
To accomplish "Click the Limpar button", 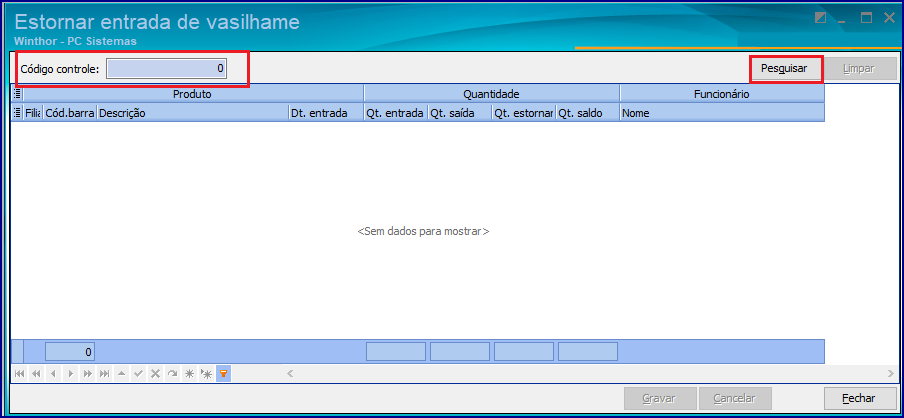I will [x=859, y=69].
